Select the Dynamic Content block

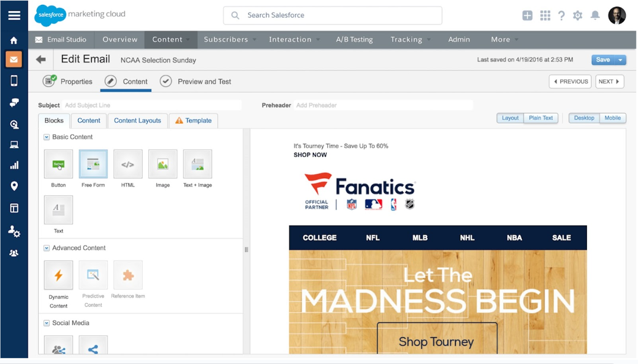click(x=58, y=274)
